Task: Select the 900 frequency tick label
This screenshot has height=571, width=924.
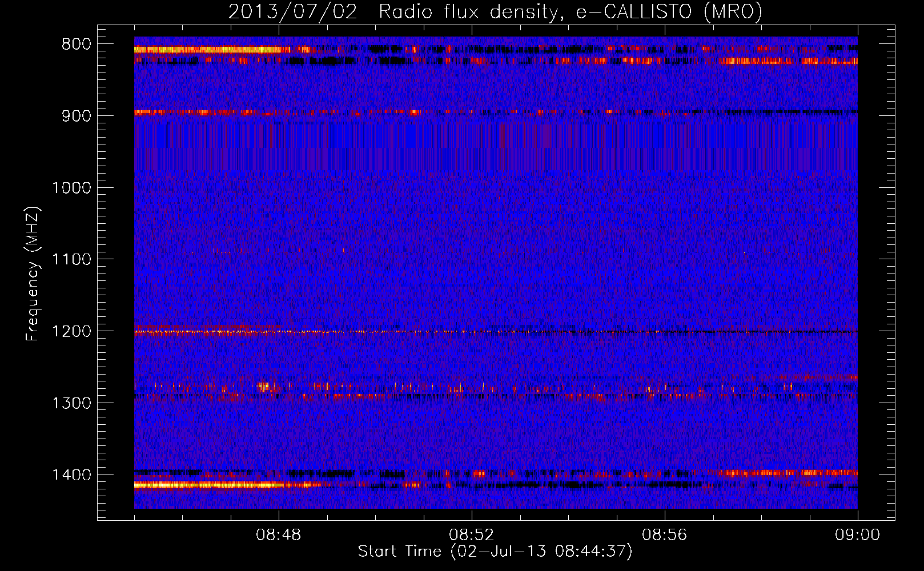Action: pyautogui.click(x=77, y=116)
